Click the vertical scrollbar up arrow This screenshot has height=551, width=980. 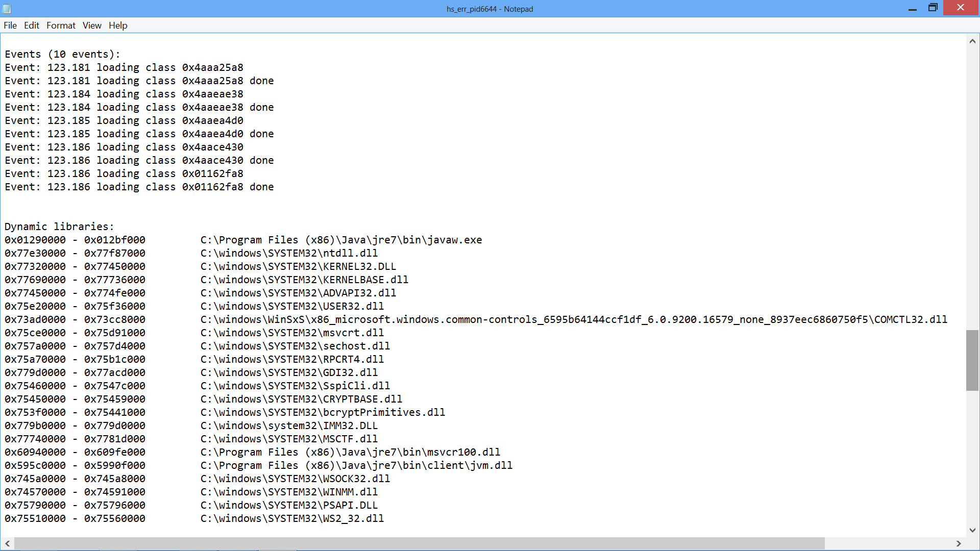[x=972, y=41]
